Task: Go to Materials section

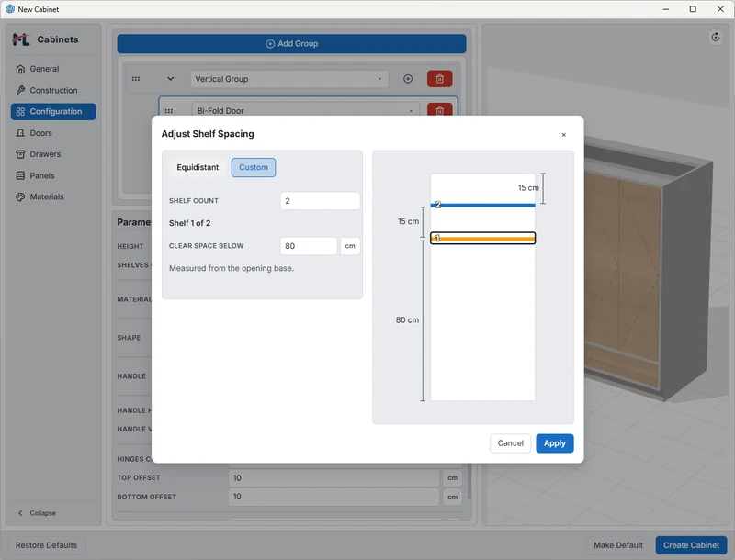Action: point(53,196)
